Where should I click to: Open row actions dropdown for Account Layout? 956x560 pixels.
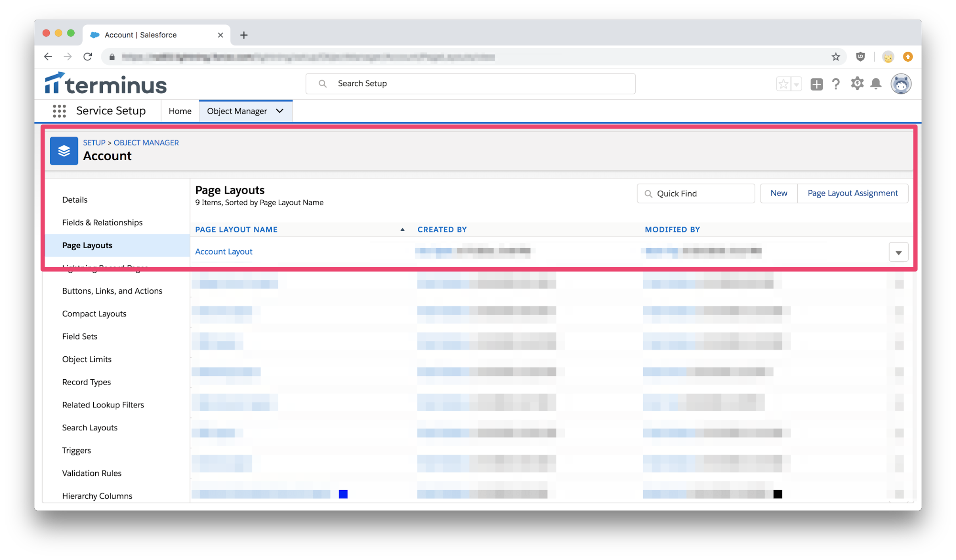click(899, 253)
